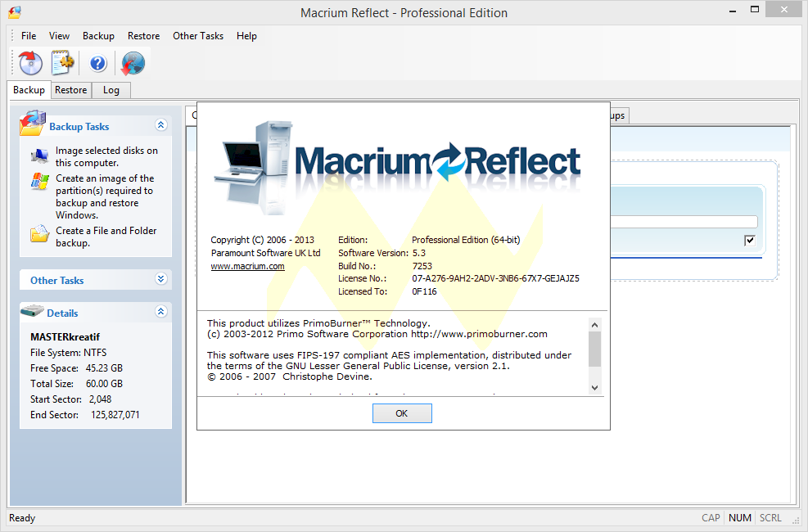The width and height of the screenshot is (808, 532).
Task: Click the Licensed To value 0F116
Action: click(424, 291)
